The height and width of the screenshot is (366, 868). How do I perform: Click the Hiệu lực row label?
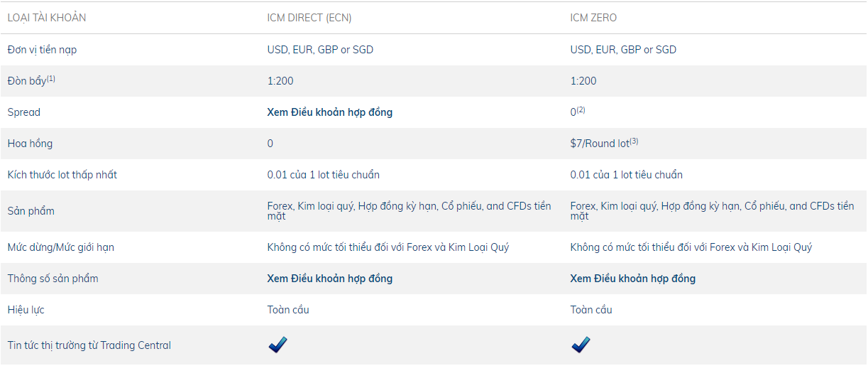[x=26, y=310]
